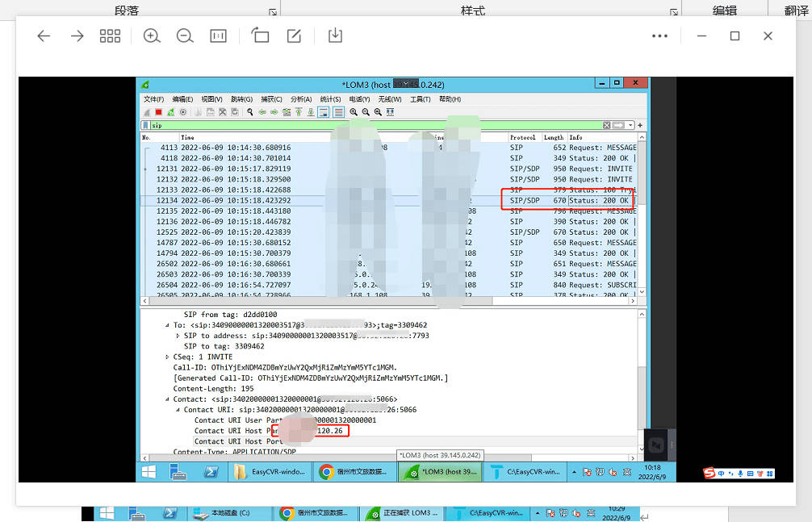812x522 pixels.
Task: Click the red stop capture button in Wireshark
Action: point(159,112)
